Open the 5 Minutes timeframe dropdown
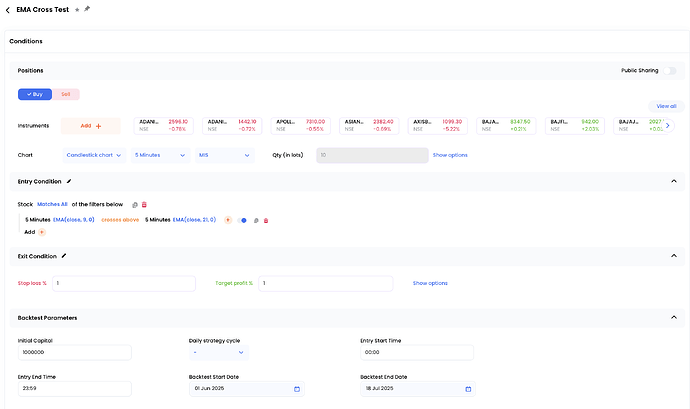The image size is (690, 409). [x=160, y=155]
